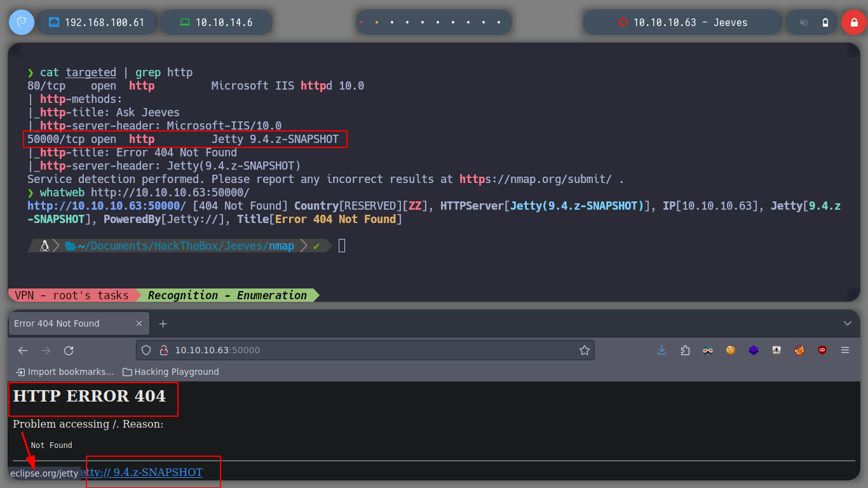Select the Recognition - Enumeration terminal tab
This screenshot has width=868, height=488.
click(227, 295)
